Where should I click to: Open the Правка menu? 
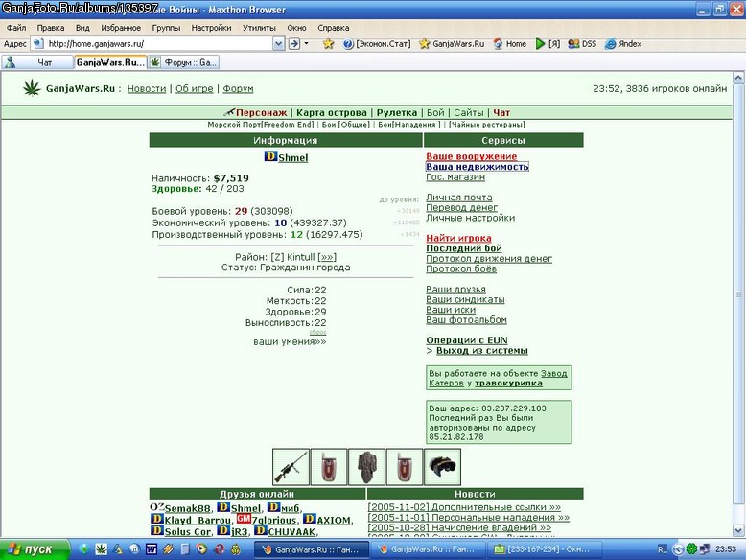click(x=51, y=28)
